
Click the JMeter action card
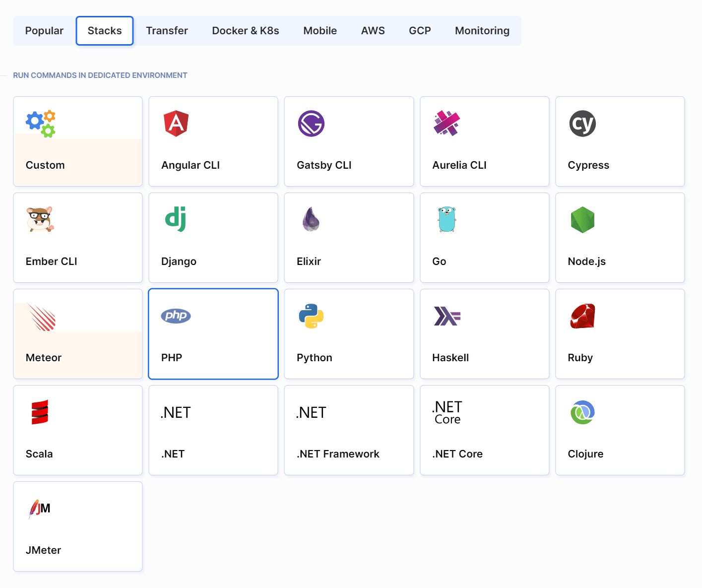point(78,526)
